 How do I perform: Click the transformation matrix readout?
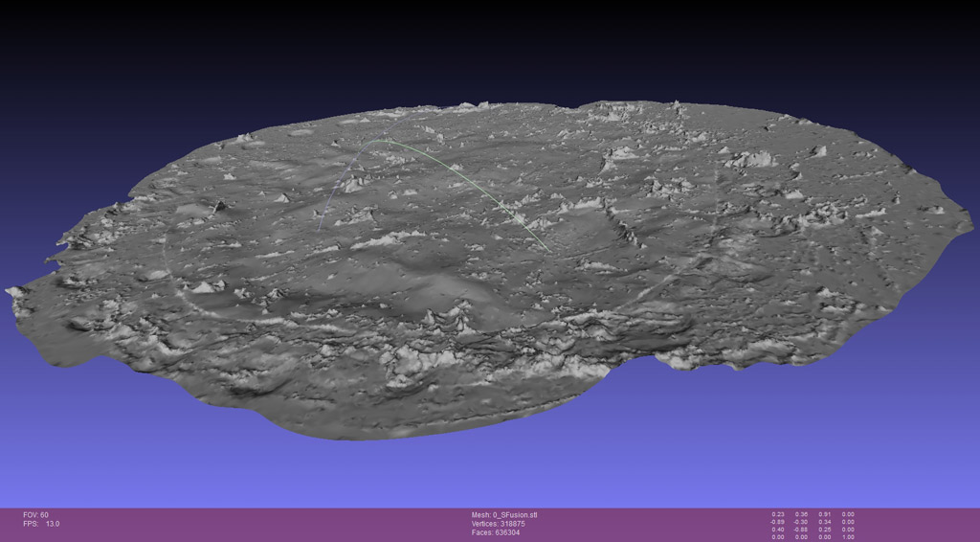(x=813, y=526)
